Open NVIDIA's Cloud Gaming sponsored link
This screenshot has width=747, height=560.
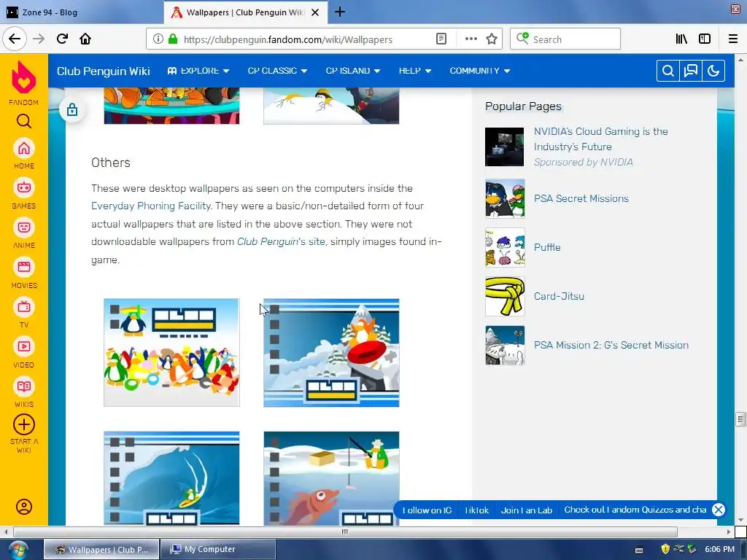coord(601,139)
